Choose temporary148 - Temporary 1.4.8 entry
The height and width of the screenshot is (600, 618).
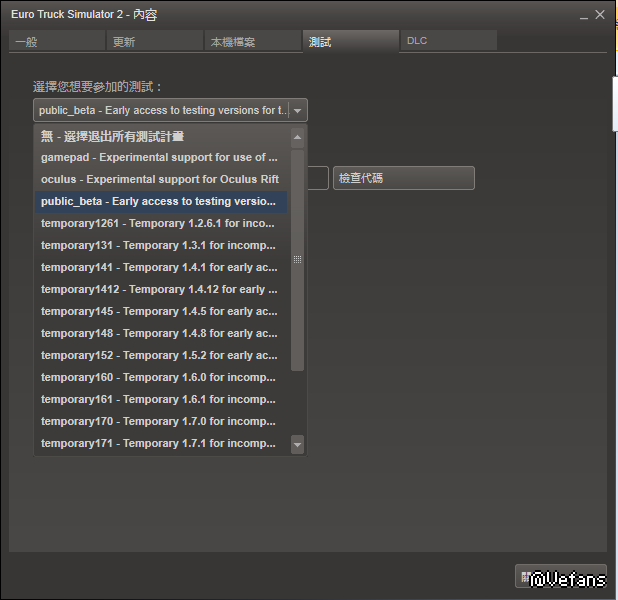[161, 334]
